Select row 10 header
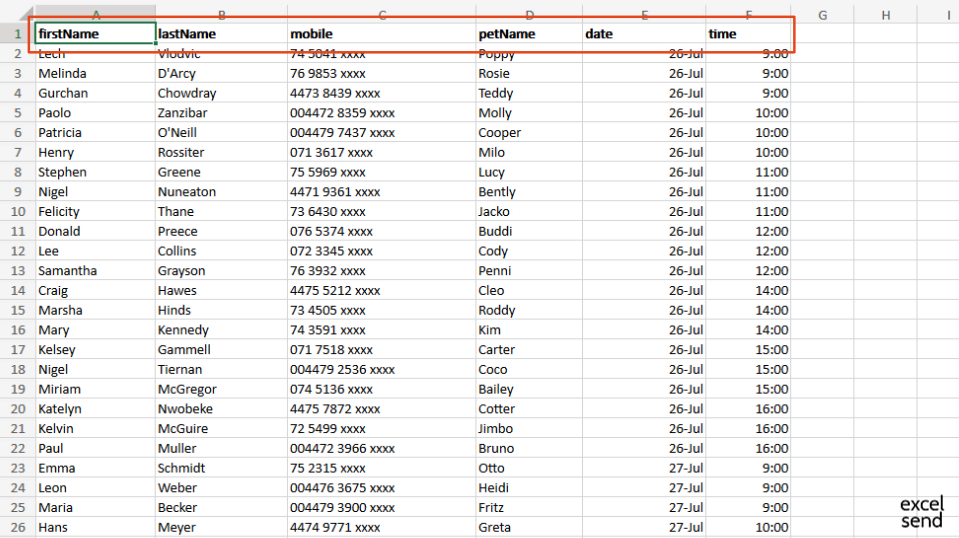 [x=18, y=212]
